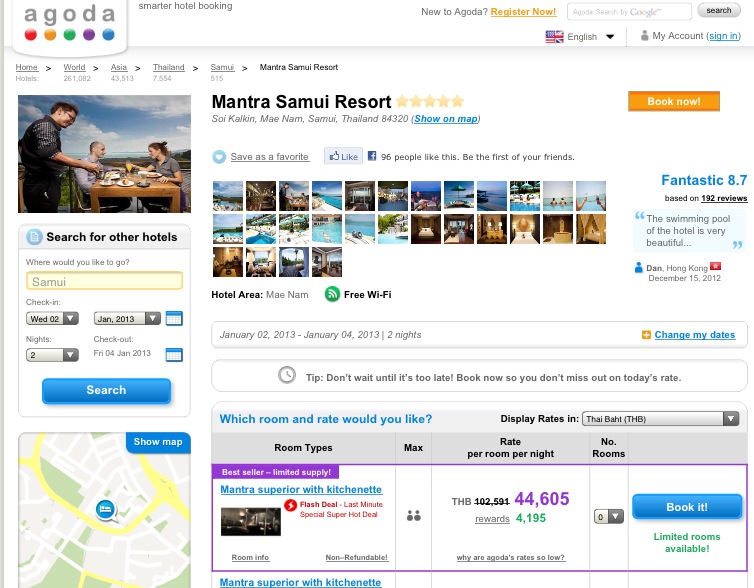
Task: Click the My Account person icon
Action: tap(644, 35)
